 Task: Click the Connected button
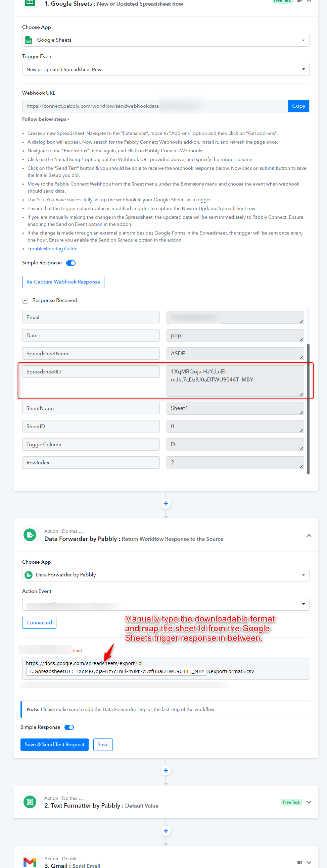click(x=39, y=623)
